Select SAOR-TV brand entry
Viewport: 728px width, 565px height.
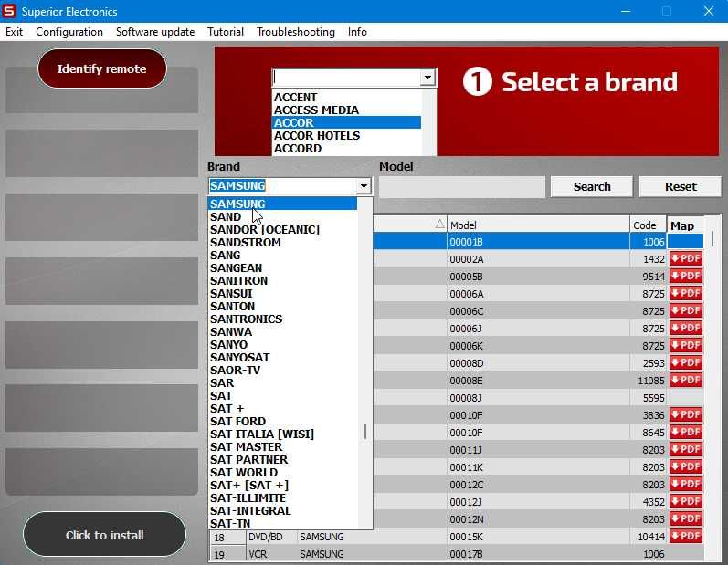tap(282, 370)
